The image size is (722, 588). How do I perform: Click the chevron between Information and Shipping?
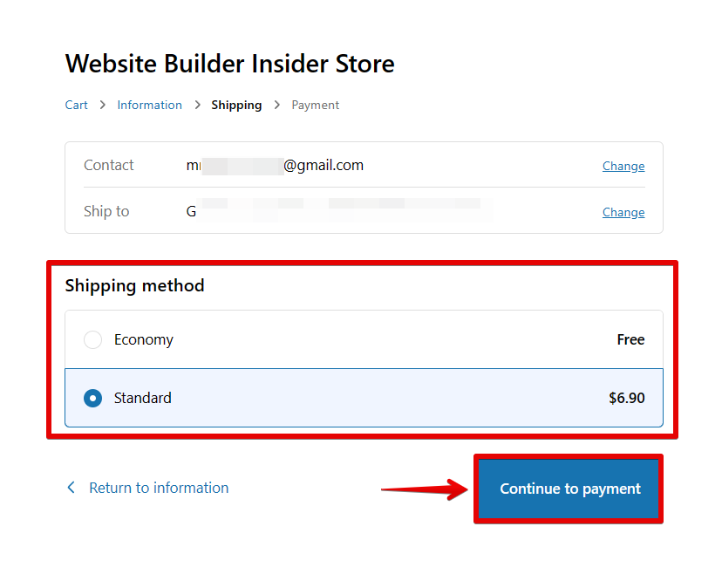pyautogui.click(x=197, y=105)
